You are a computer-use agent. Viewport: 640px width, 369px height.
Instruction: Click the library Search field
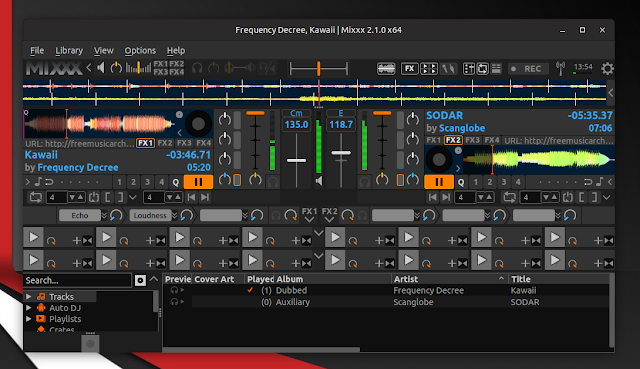(77, 280)
